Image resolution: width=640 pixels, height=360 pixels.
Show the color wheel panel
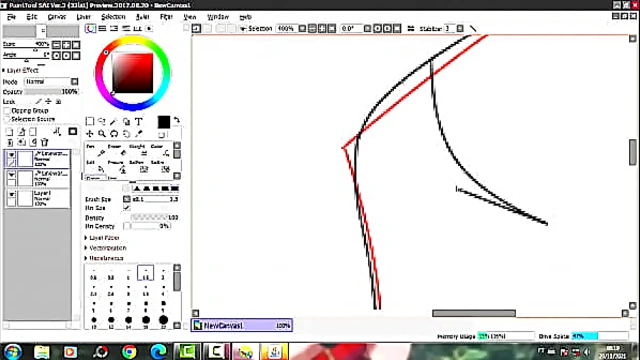point(90,28)
